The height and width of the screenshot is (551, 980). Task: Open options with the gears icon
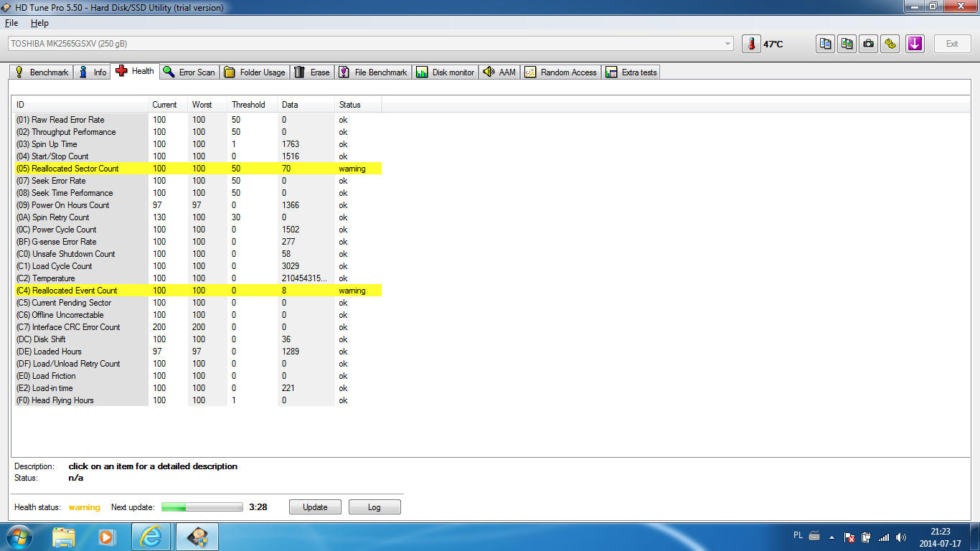coord(890,44)
